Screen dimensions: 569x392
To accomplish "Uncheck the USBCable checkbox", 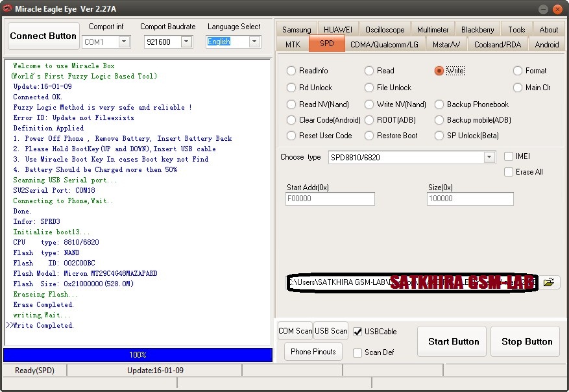I will coord(357,332).
